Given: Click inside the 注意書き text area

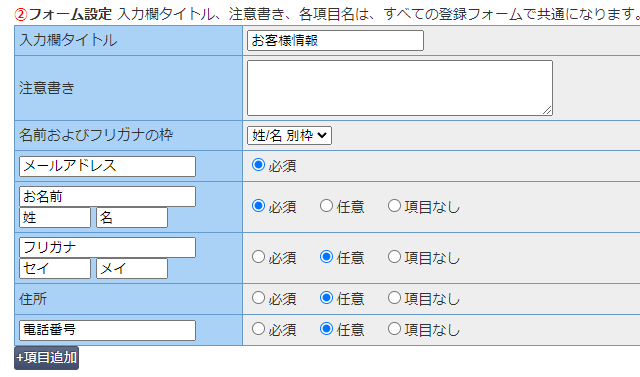Looking at the screenshot, I should click(x=400, y=88).
